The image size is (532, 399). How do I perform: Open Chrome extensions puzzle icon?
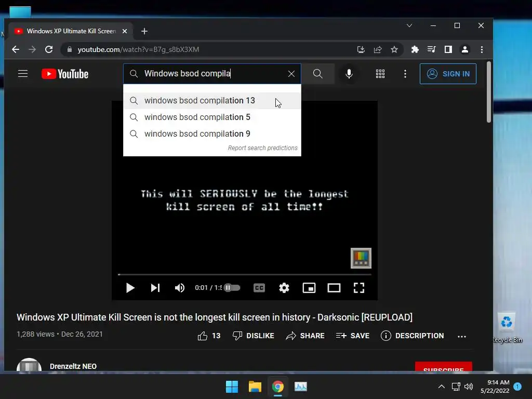pyautogui.click(x=415, y=49)
